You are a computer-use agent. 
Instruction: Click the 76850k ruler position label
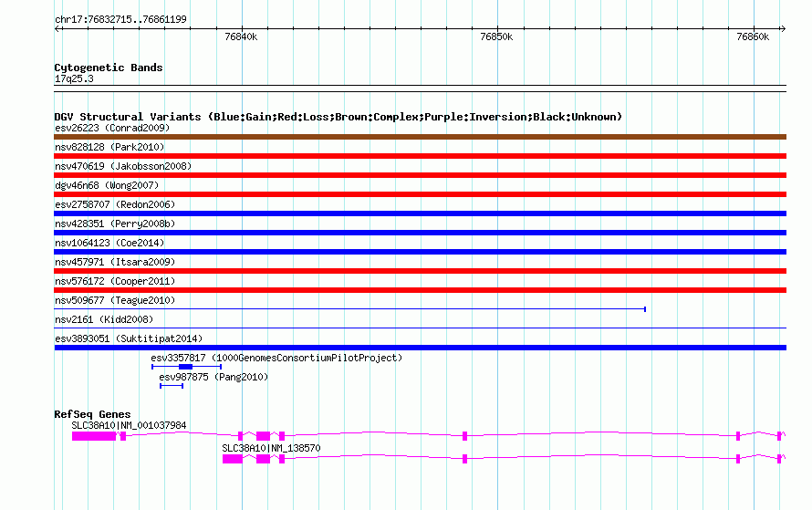(x=496, y=36)
